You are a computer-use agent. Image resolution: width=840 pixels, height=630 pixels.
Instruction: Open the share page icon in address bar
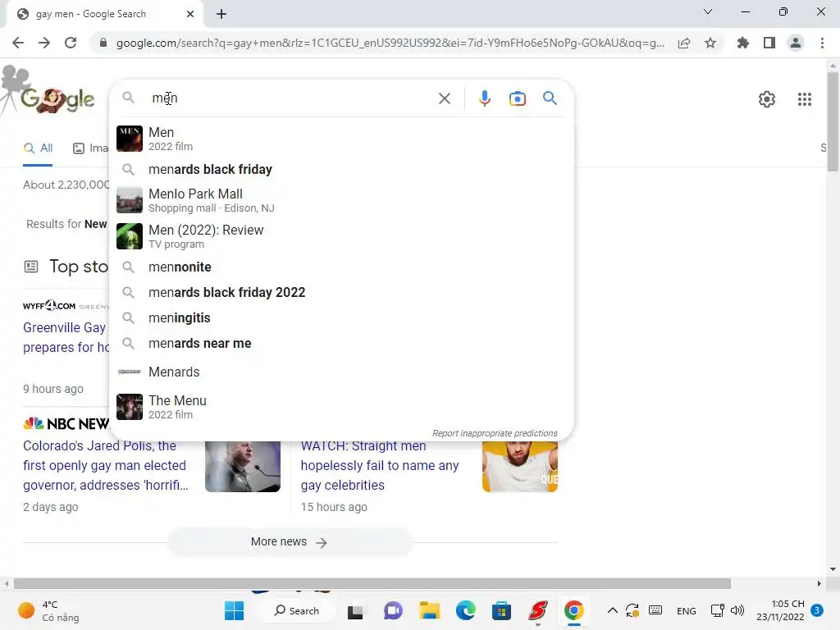click(x=684, y=43)
